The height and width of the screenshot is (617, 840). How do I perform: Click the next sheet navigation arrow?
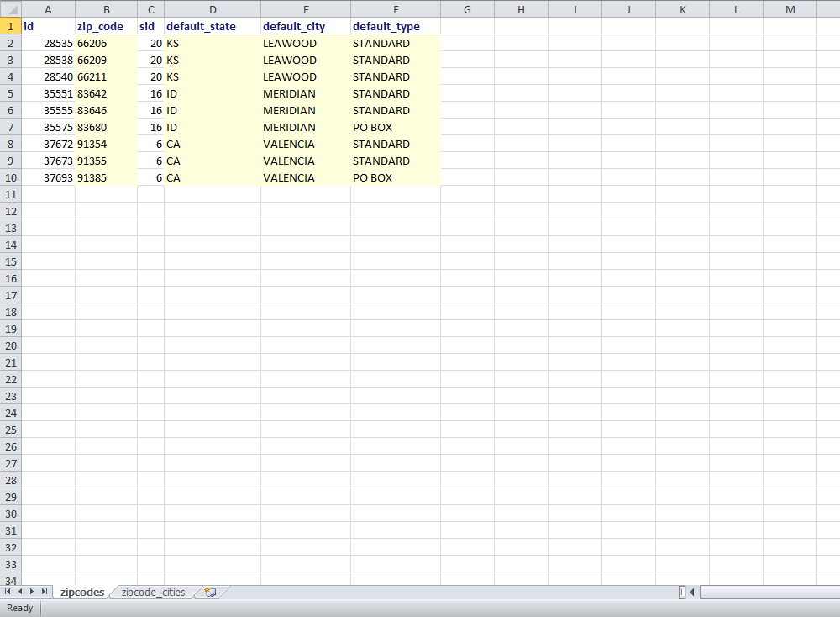point(32,593)
